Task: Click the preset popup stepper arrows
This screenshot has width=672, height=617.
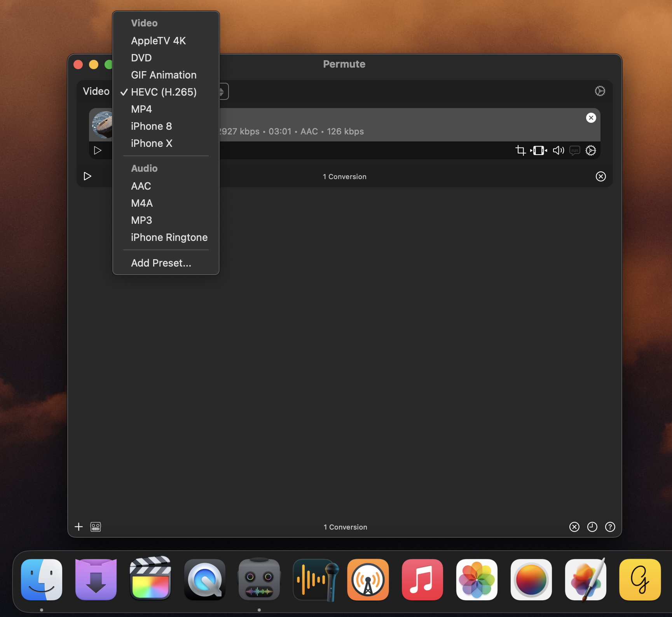Action: [x=222, y=92]
